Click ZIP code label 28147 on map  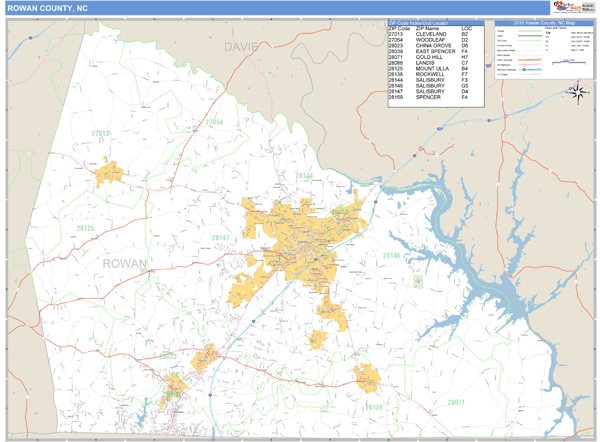point(220,237)
